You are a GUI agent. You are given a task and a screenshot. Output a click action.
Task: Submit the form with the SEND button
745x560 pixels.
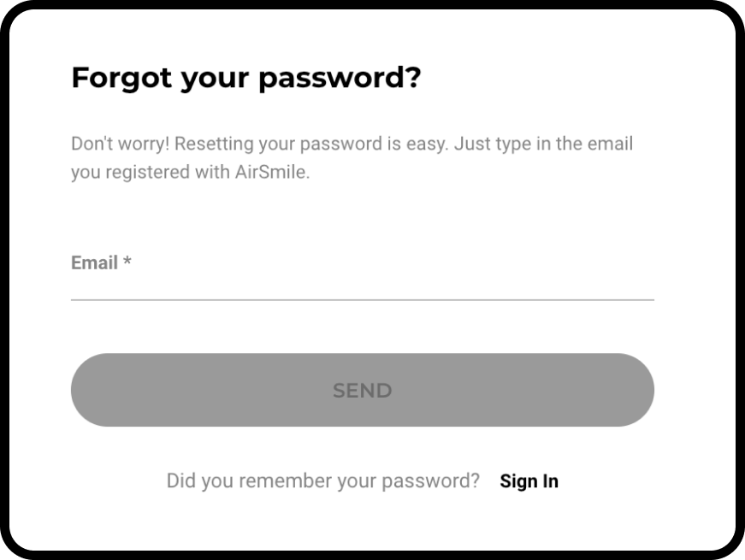pyautogui.click(x=362, y=390)
